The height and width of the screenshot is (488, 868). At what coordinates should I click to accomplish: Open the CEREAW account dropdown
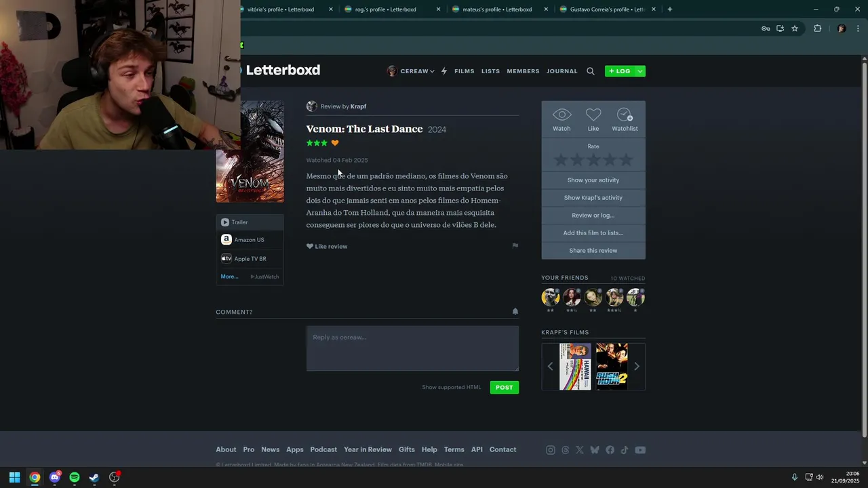(x=411, y=71)
